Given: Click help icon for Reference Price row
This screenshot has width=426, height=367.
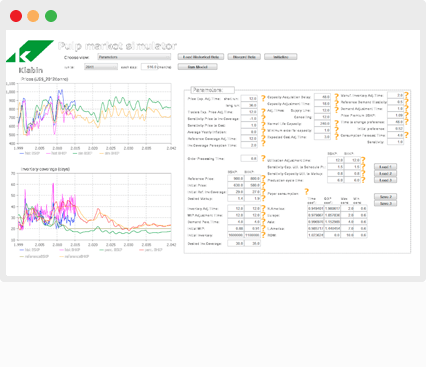Looking at the screenshot, I should (263, 178).
